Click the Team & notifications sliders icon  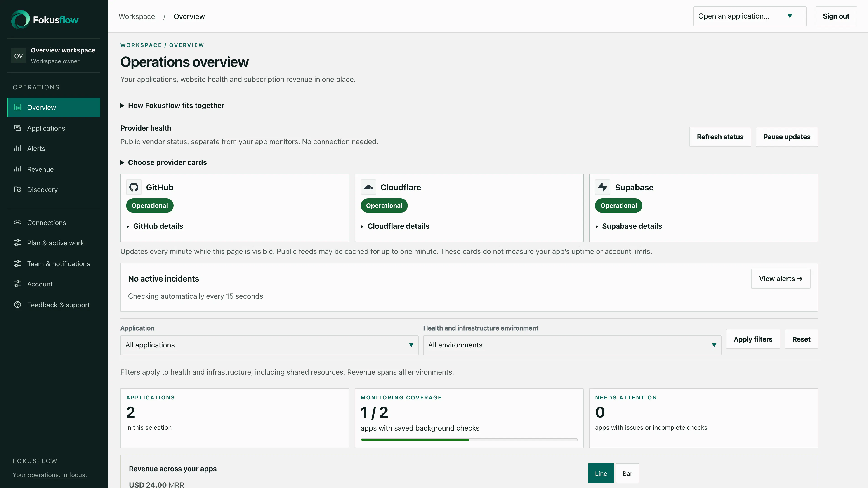coord(18,263)
